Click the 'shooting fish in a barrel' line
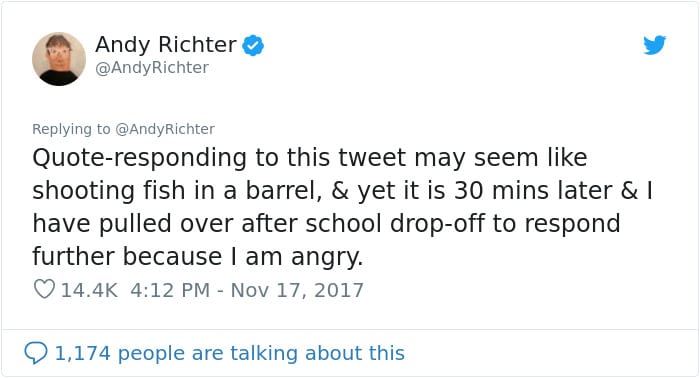 click(342, 191)
